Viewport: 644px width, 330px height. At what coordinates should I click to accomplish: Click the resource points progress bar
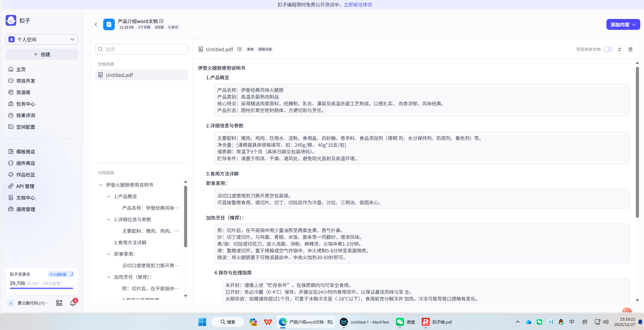pyautogui.click(x=41, y=288)
